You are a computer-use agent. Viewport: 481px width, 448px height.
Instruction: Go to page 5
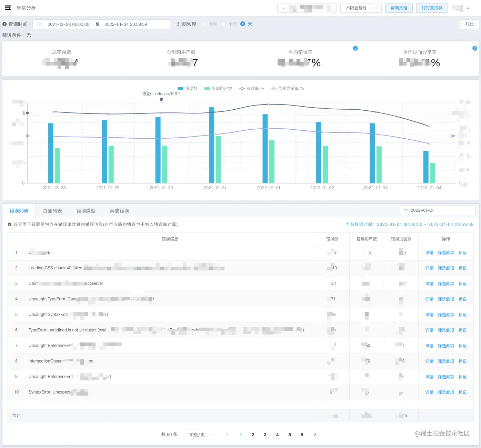pyautogui.click(x=290, y=435)
